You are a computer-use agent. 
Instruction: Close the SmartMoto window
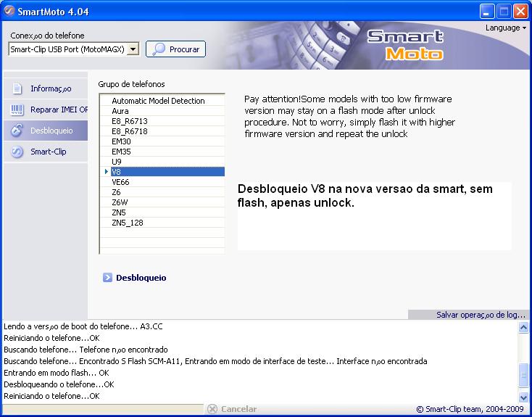point(520,12)
